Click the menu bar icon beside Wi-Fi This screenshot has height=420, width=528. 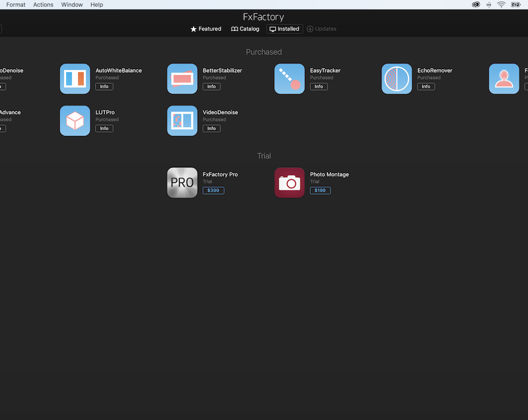[x=489, y=5]
